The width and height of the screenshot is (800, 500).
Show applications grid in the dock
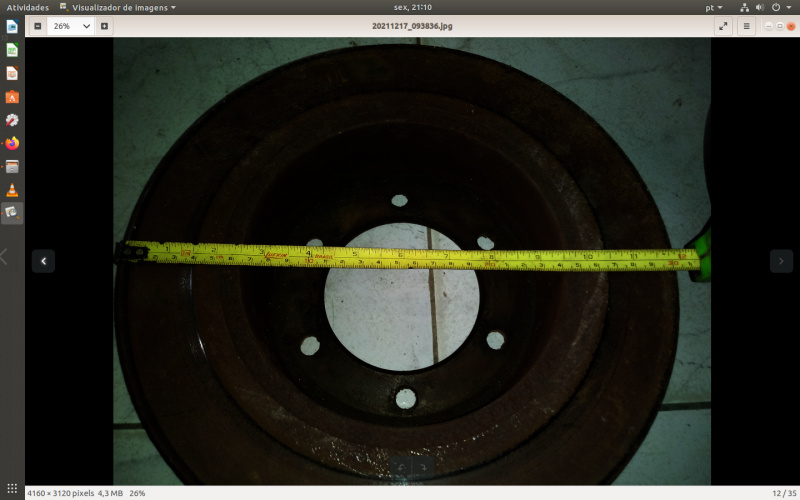[x=12, y=488]
